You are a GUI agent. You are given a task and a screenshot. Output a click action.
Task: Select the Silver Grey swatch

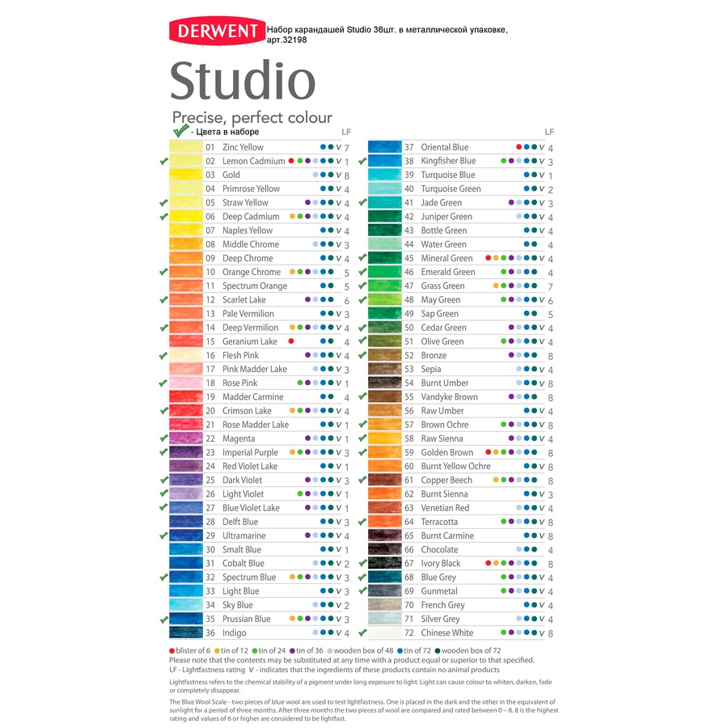(x=384, y=619)
